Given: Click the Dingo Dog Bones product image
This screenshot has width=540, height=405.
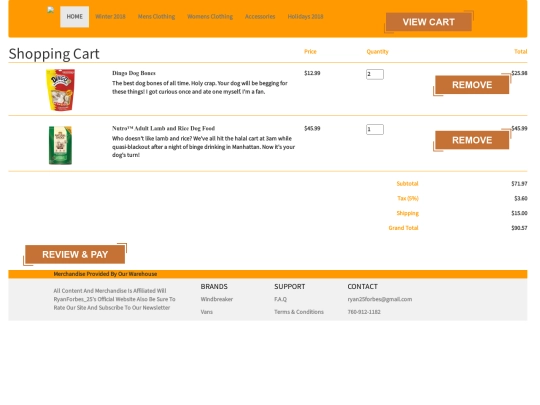Looking at the screenshot, I should pyautogui.click(x=61, y=90).
